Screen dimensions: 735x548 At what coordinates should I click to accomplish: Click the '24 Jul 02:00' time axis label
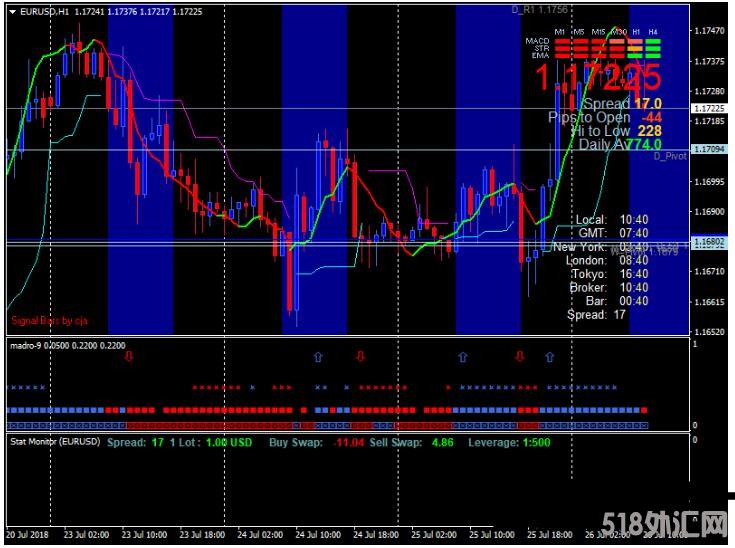click(x=260, y=534)
